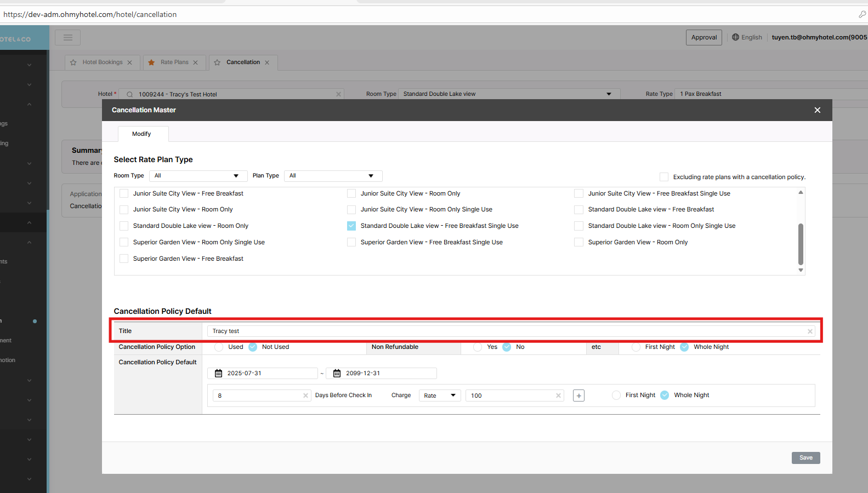Uncheck Standard Double Lake view - Free Breakfast Single Use

click(x=351, y=226)
